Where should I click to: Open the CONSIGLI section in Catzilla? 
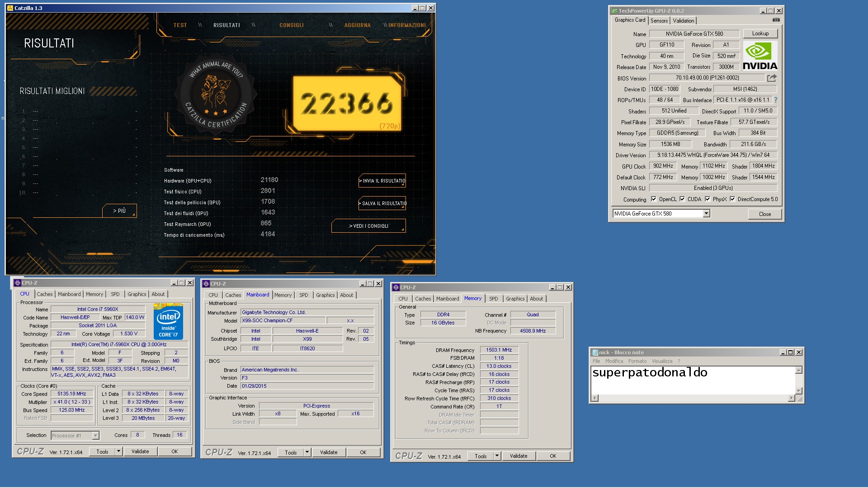[x=292, y=25]
